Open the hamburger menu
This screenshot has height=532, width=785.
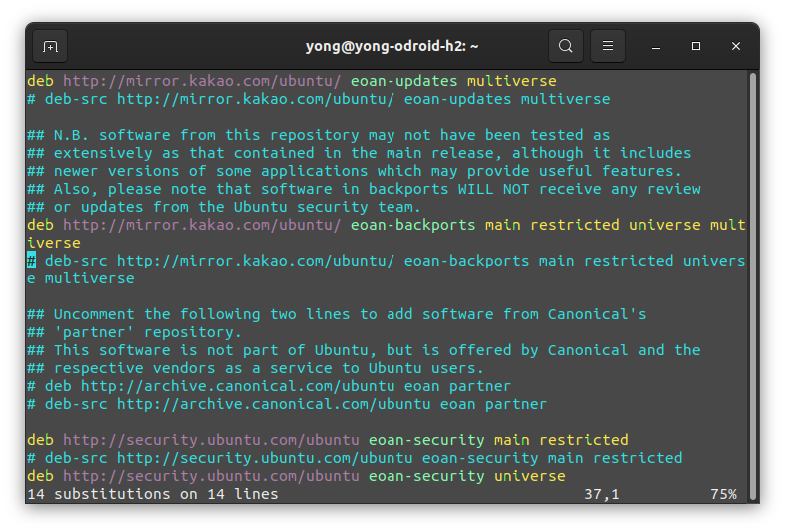point(608,46)
